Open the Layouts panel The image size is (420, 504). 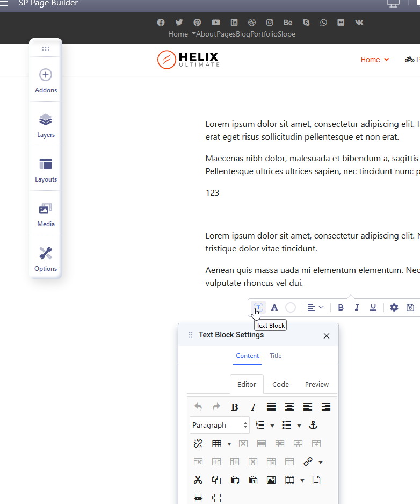(x=46, y=170)
